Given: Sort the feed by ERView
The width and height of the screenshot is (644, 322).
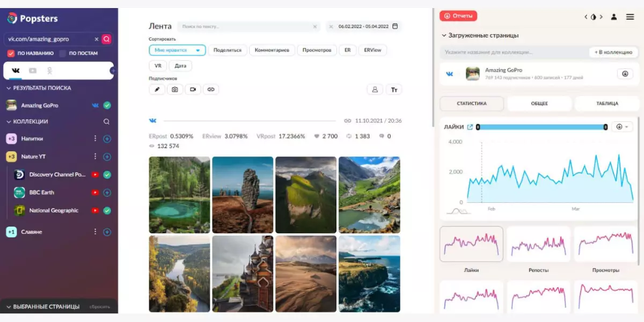Looking at the screenshot, I should coord(372,50).
